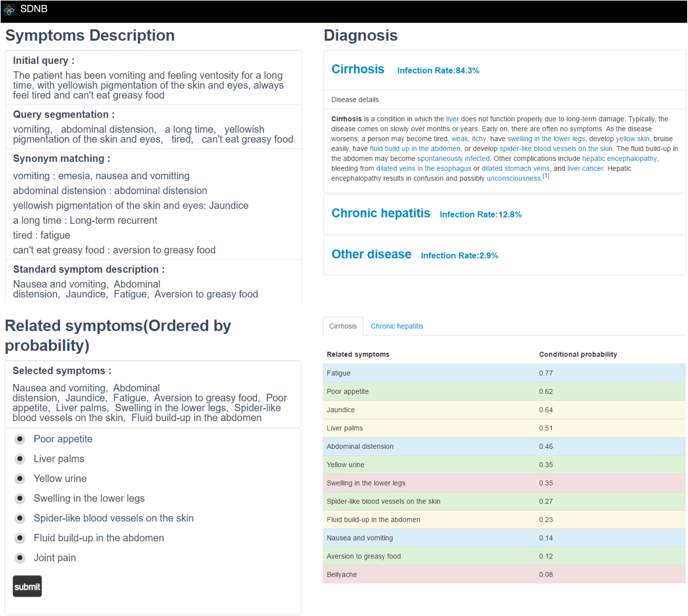688x616 pixels.
Task: Click the submit button
Action: 27,586
